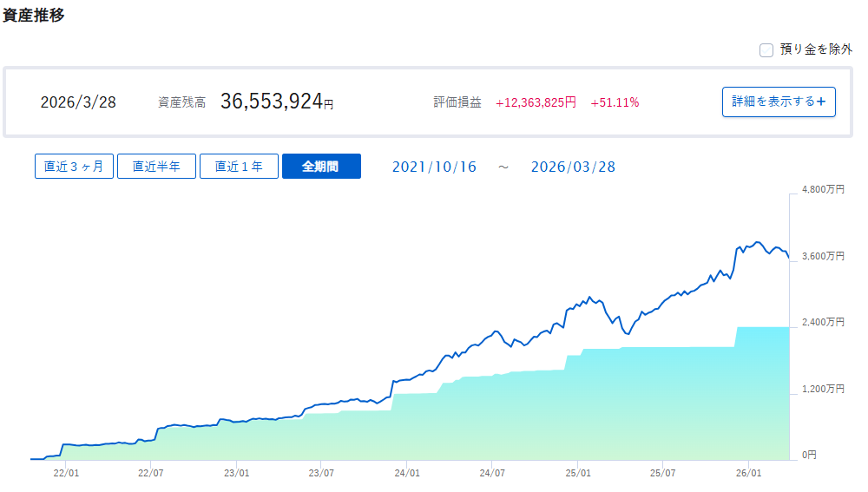
Task: Click the 26/01 x-axis marker
Action: point(748,474)
